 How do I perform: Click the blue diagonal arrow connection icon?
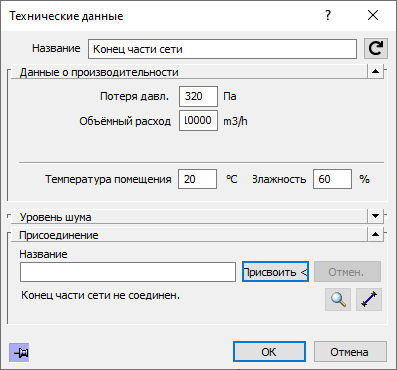[369, 299]
